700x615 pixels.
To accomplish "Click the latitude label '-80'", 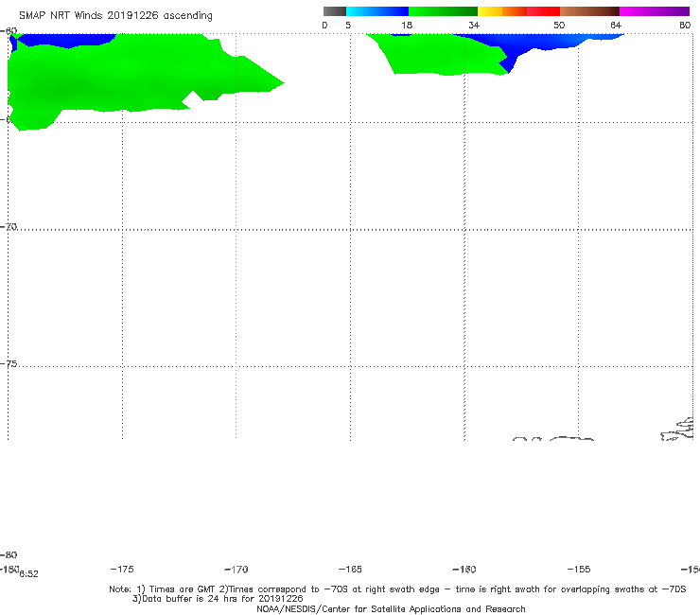I will [9, 554].
